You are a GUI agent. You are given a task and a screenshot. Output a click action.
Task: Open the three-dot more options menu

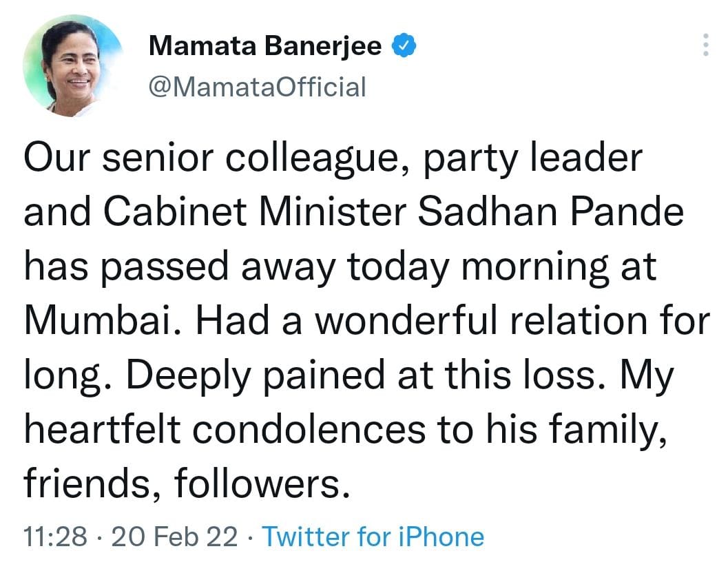[706, 45]
